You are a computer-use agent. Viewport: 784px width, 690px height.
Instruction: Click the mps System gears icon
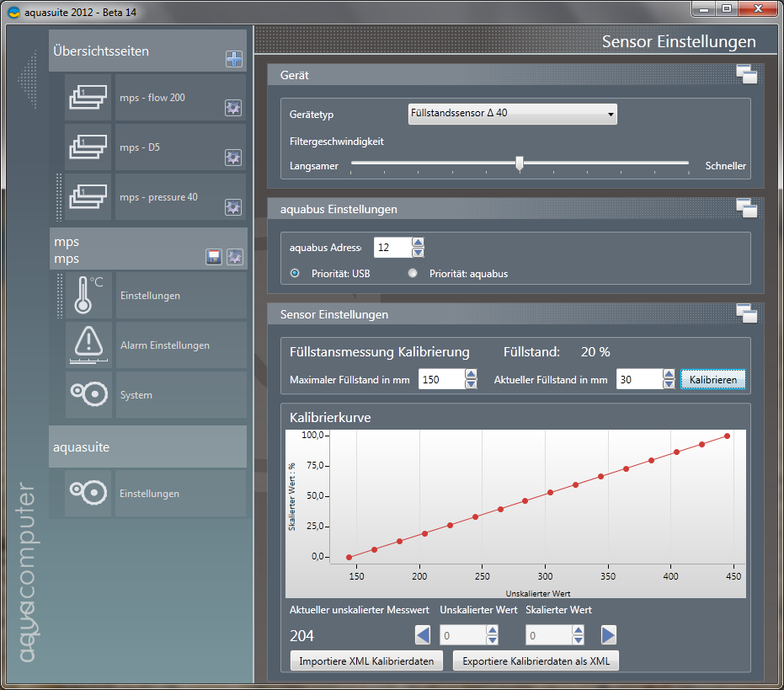(88, 394)
